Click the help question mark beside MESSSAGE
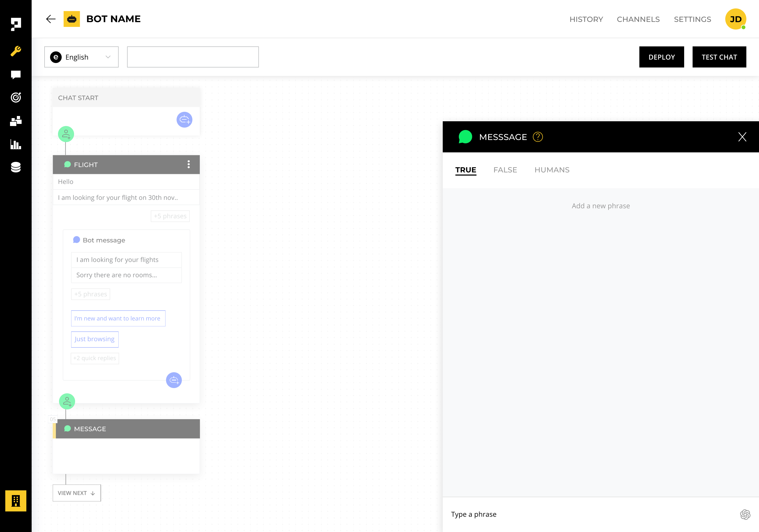The image size is (759, 532). pos(538,137)
